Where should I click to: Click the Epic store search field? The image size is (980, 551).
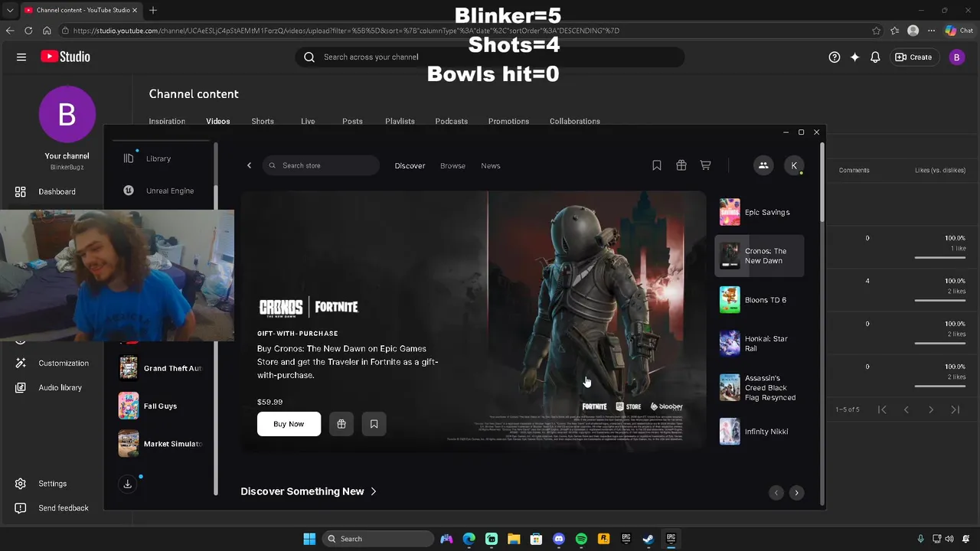click(x=321, y=165)
